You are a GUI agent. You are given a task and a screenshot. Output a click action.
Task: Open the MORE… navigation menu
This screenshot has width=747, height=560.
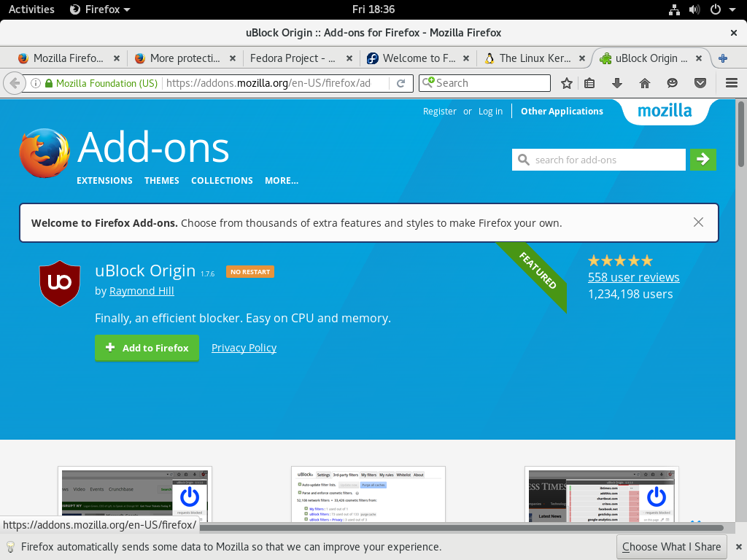pyautogui.click(x=282, y=181)
